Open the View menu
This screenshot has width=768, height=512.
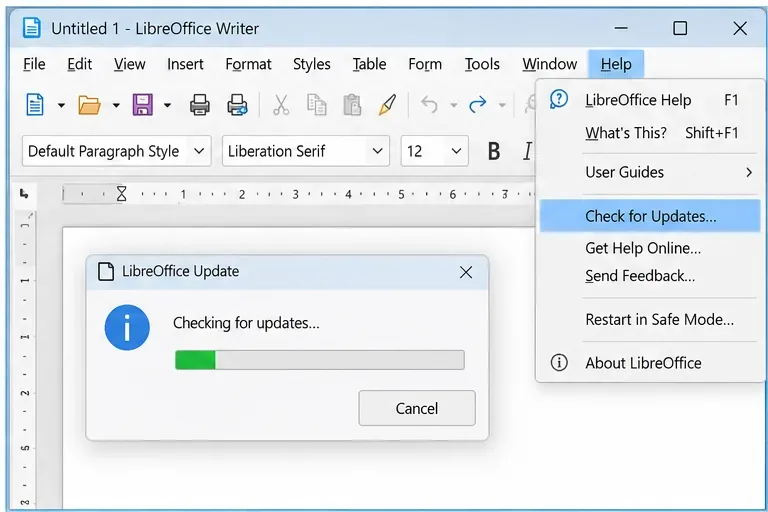coord(129,64)
